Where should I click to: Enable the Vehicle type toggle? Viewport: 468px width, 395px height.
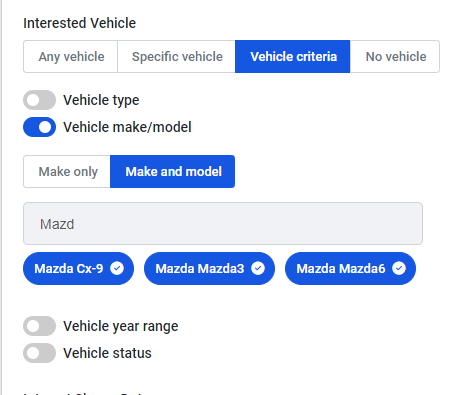point(39,100)
